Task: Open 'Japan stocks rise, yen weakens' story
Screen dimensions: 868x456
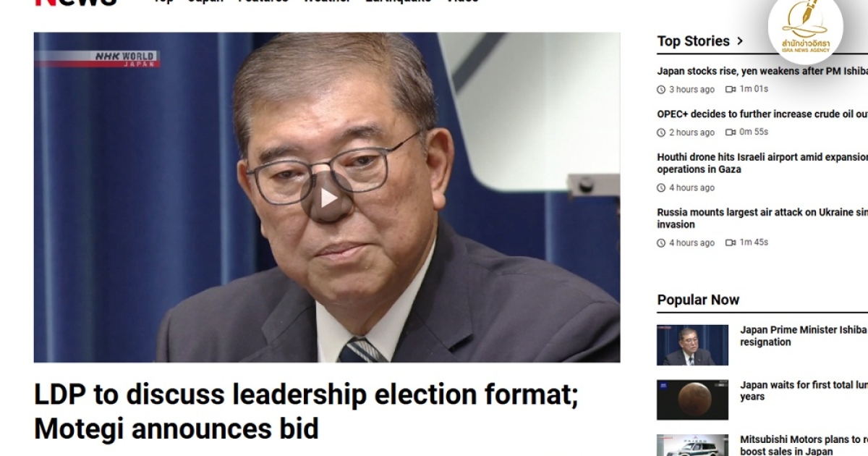Action: pos(762,71)
